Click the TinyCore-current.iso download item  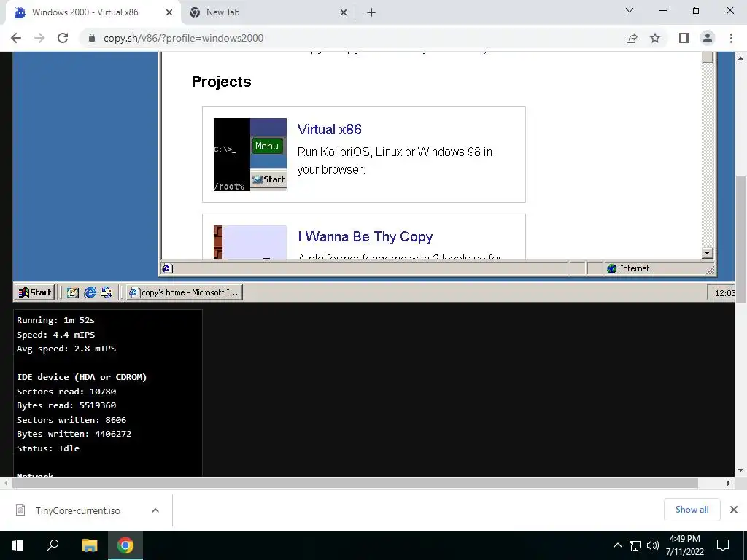(77, 510)
